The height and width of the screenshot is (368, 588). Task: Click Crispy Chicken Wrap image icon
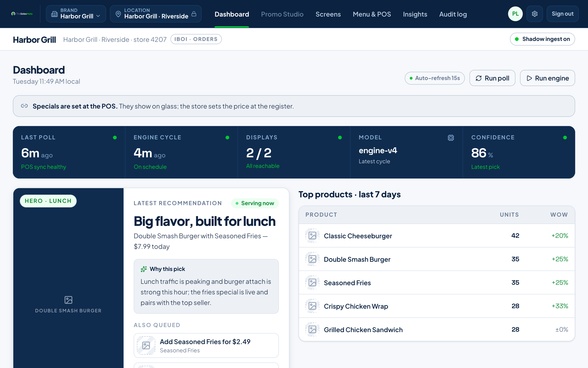click(312, 306)
